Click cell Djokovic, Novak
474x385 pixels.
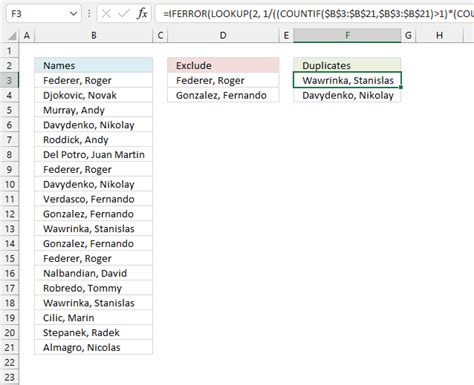[94, 95]
